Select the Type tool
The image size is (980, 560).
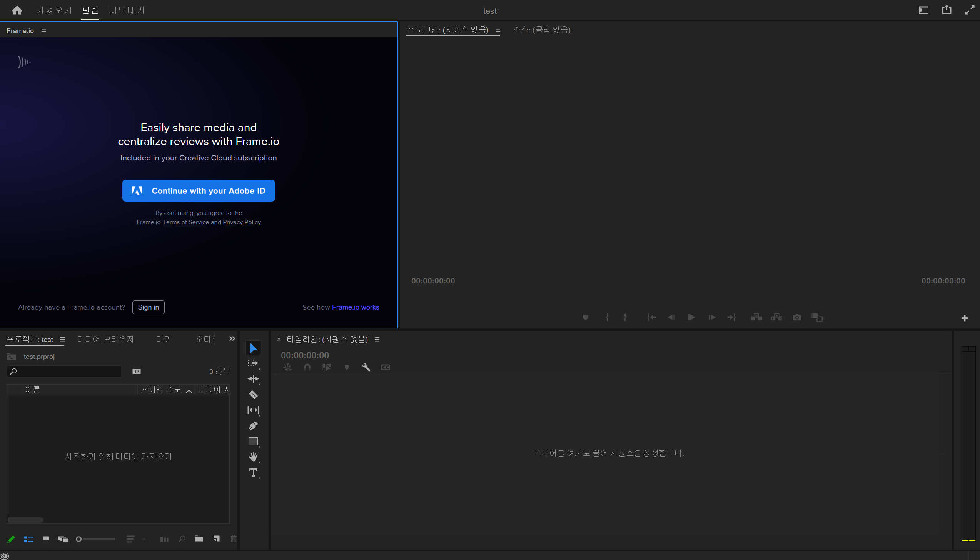253,473
